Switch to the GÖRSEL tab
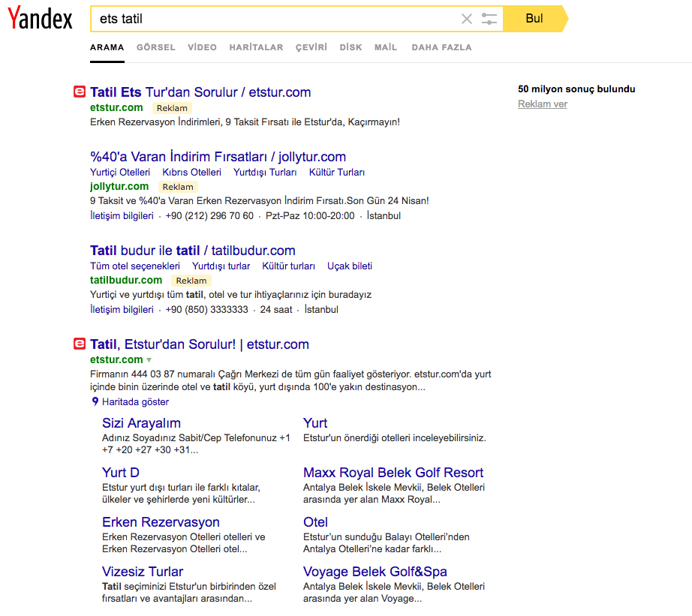This screenshot has height=616, width=692. (156, 47)
